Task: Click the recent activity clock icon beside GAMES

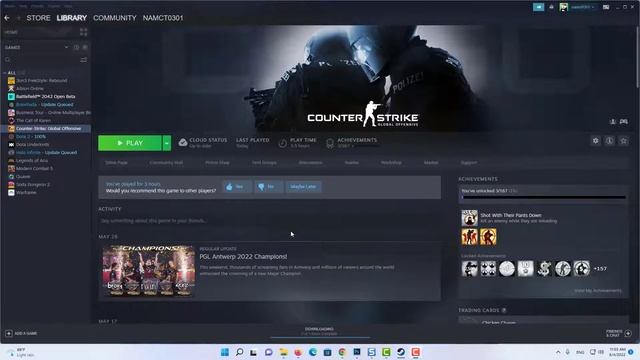Action: [x=76, y=47]
